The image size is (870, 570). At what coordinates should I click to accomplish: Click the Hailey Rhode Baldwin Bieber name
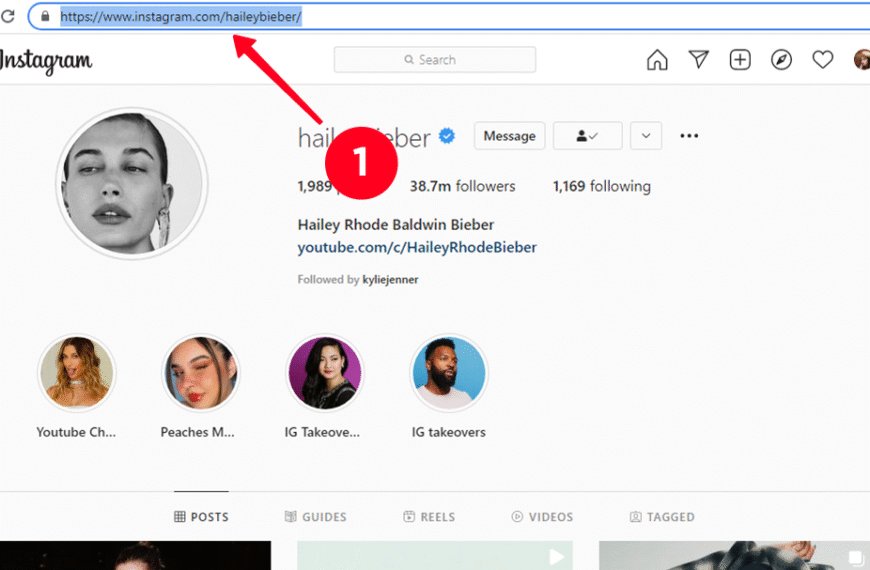click(x=396, y=225)
